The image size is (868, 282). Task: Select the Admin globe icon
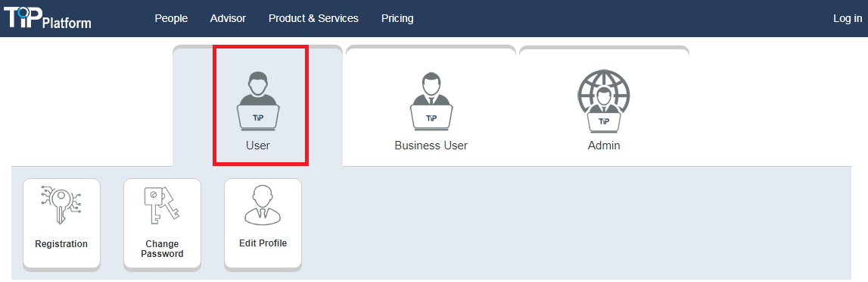coord(604,101)
